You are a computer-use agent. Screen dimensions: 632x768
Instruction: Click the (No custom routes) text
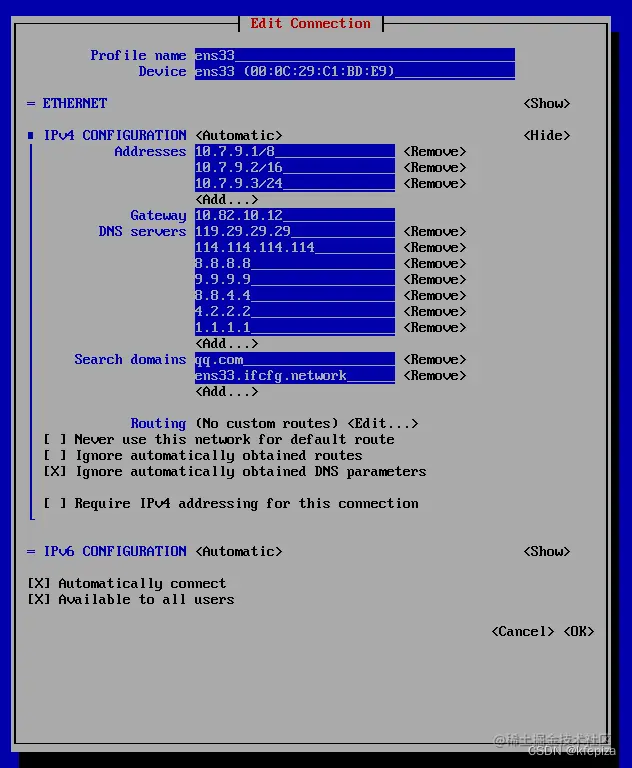click(x=267, y=423)
